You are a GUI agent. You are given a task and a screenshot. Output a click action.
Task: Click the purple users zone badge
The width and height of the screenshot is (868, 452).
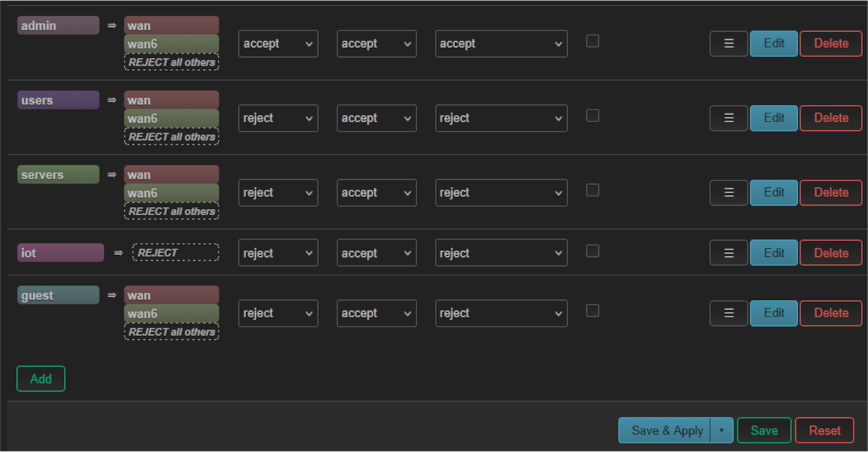coord(58,100)
